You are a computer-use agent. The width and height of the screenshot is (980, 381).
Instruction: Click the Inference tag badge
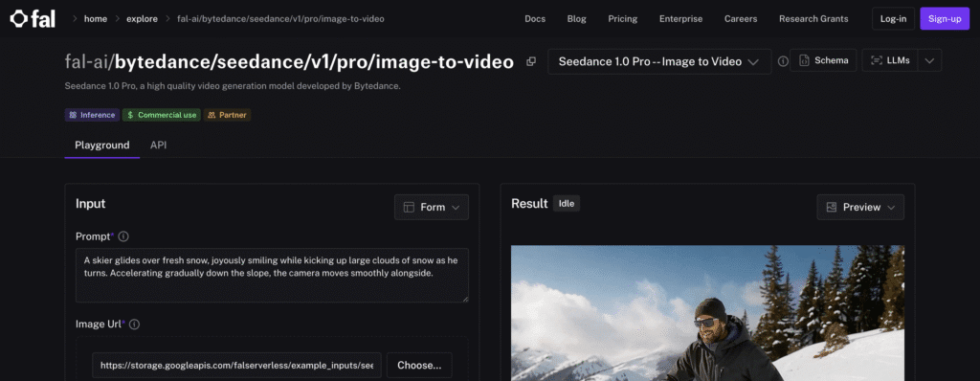92,115
